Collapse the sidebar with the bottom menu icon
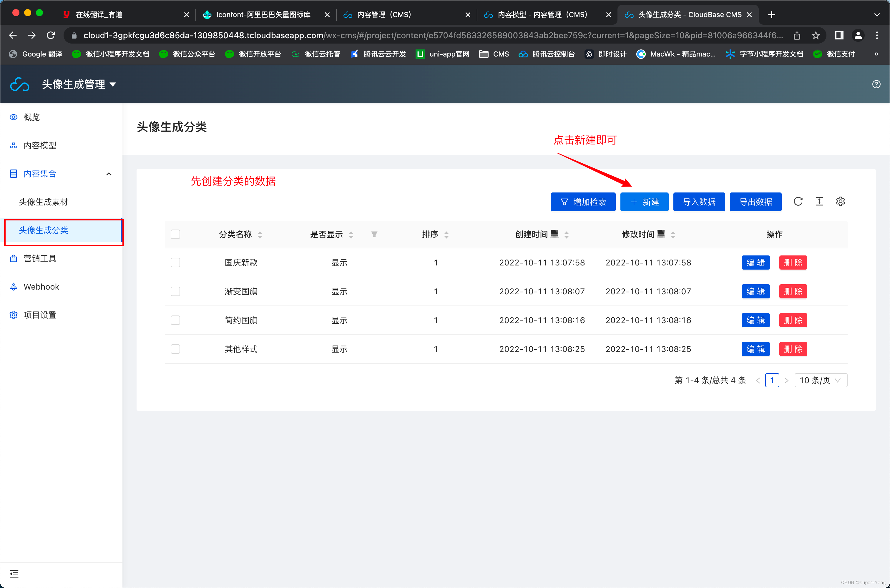This screenshot has width=890, height=588. pyautogui.click(x=14, y=574)
